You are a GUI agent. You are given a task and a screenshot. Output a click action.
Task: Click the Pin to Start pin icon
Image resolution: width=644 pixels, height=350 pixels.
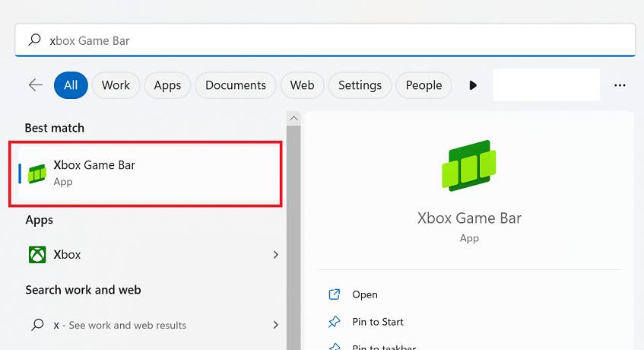click(335, 322)
